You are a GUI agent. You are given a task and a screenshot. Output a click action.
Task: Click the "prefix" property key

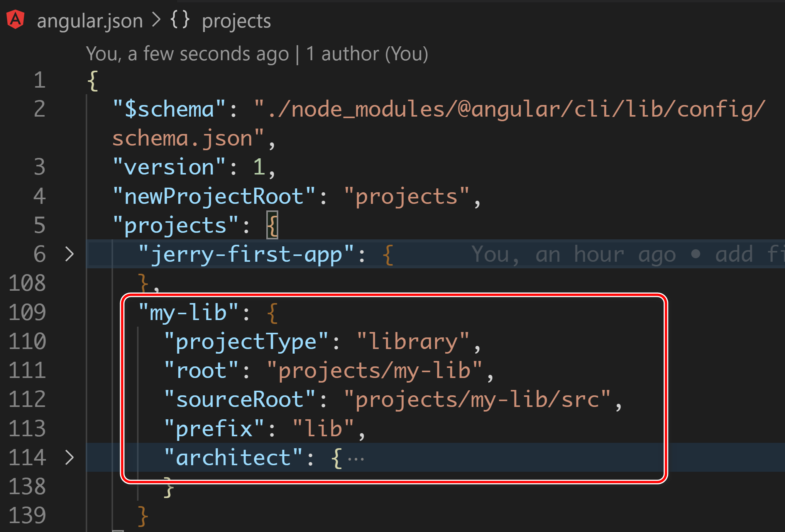click(x=214, y=429)
